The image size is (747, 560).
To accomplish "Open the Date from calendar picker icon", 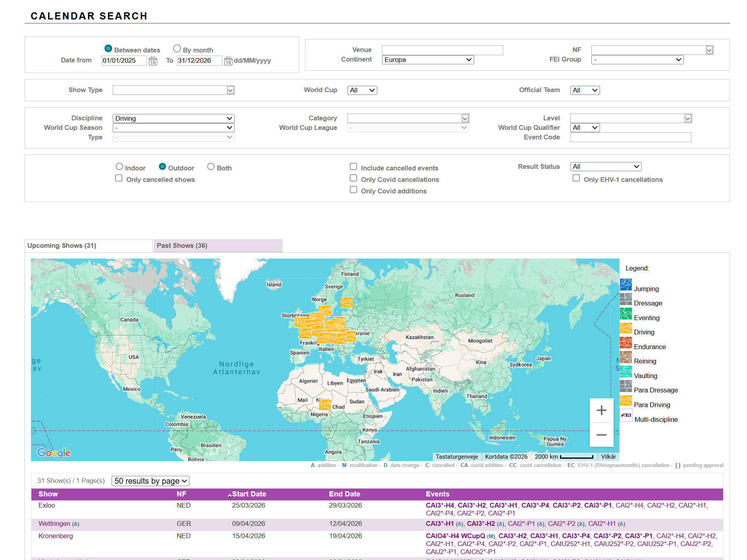I will tap(153, 61).
